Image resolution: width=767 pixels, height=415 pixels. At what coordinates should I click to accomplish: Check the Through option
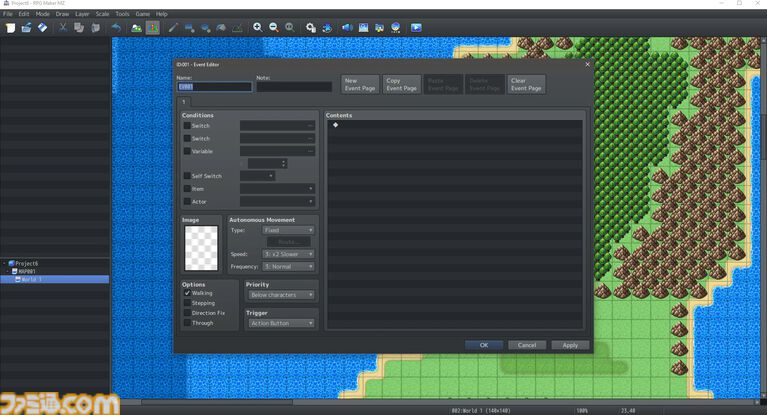(187, 323)
